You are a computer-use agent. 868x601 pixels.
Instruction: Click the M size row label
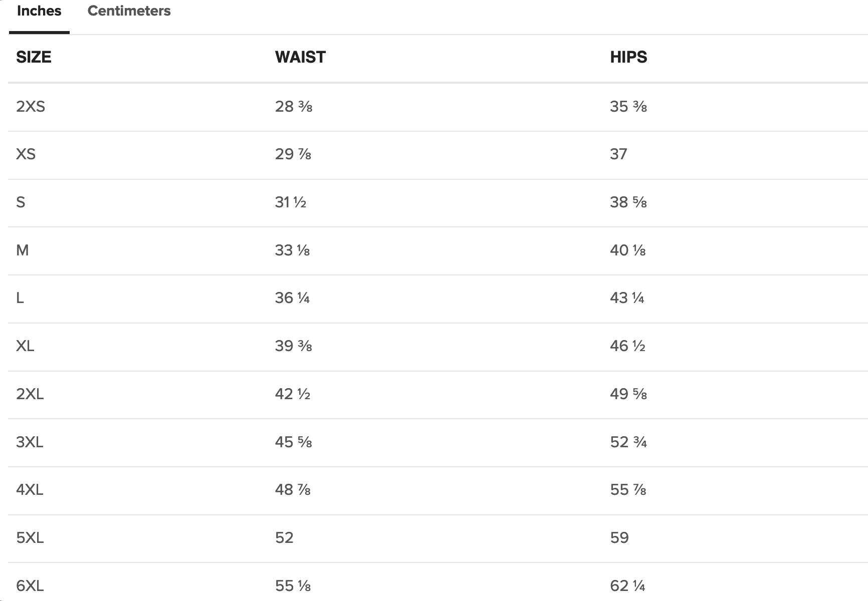pos(23,250)
